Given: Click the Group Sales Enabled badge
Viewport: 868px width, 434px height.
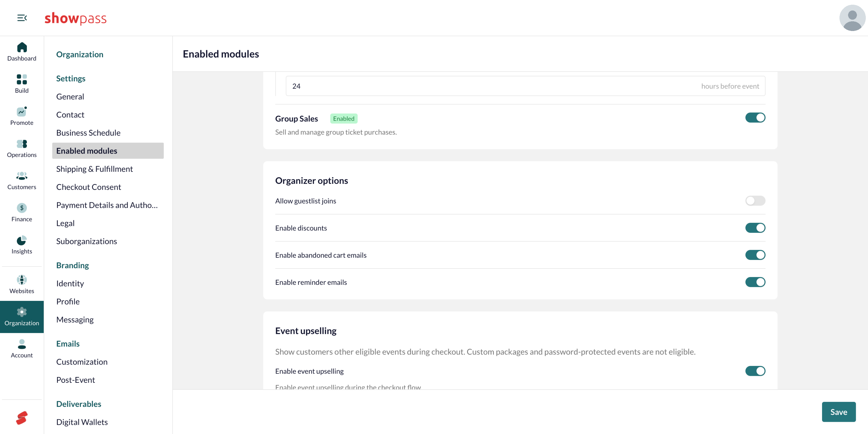Looking at the screenshot, I should [x=343, y=119].
